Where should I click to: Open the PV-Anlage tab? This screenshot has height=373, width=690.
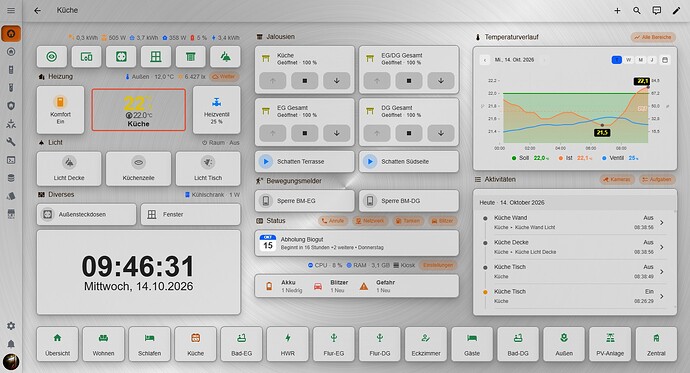pyautogui.click(x=610, y=344)
